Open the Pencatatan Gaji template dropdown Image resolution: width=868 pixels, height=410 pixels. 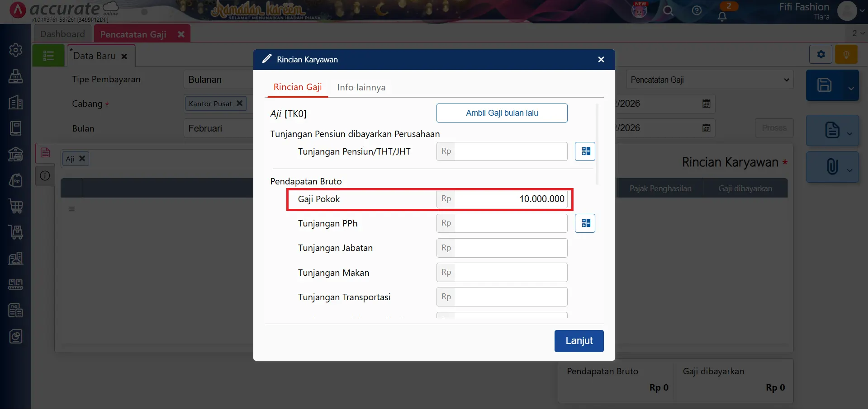pyautogui.click(x=709, y=80)
